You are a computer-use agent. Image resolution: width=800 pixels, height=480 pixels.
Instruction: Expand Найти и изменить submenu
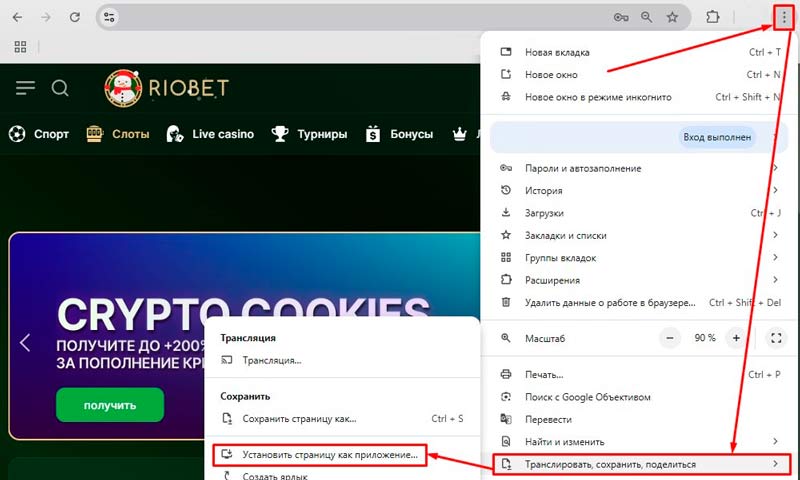click(x=640, y=442)
